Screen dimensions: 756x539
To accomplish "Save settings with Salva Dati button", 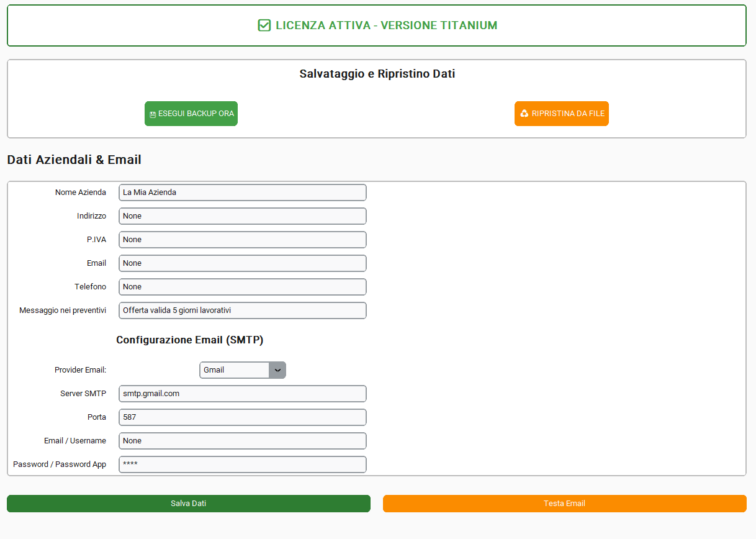I will (x=189, y=504).
